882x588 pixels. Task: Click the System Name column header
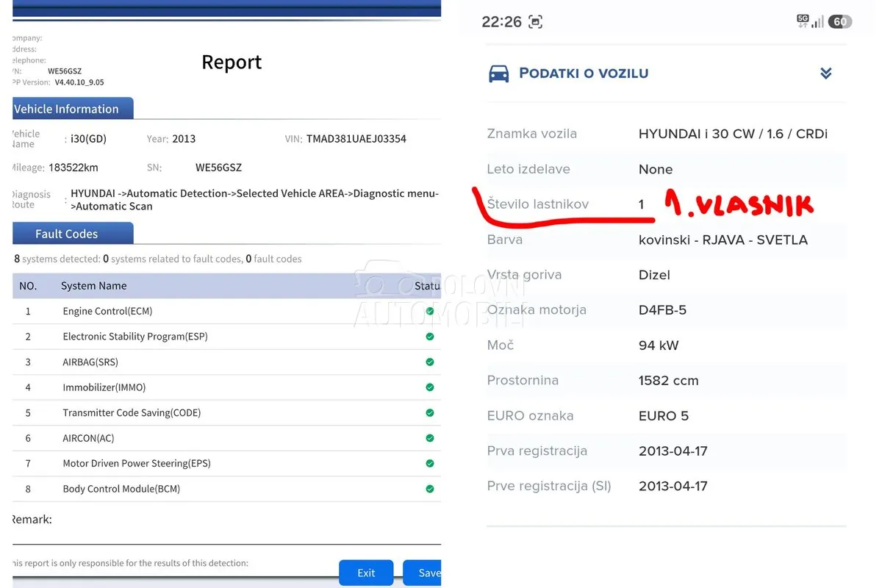[x=94, y=286]
